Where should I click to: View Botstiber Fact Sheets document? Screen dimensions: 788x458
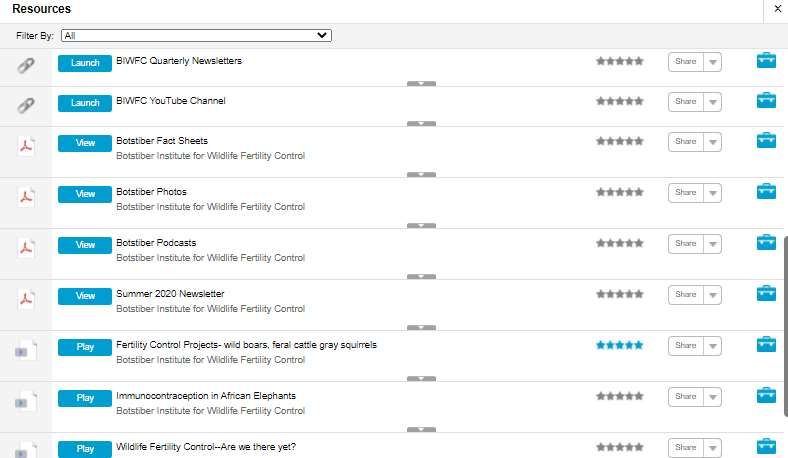click(x=85, y=143)
